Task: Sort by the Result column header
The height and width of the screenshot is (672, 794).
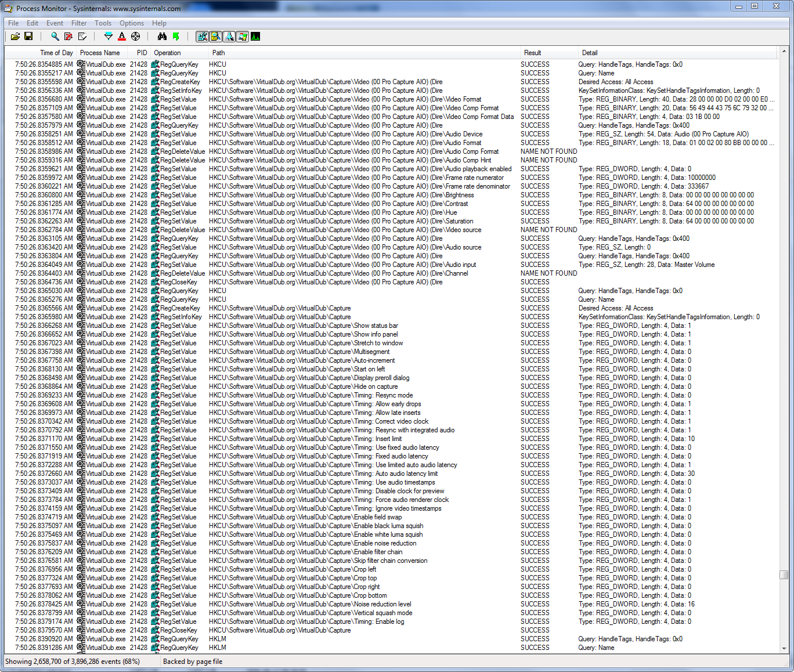Action: click(x=548, y=53)
